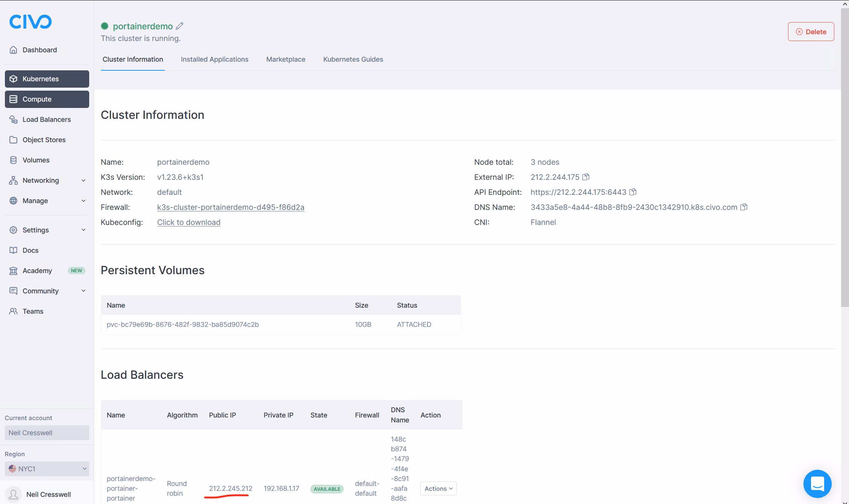Open Teams in the sidebar
This screenshot has height=504, width=849.
(x=47, y=311)
